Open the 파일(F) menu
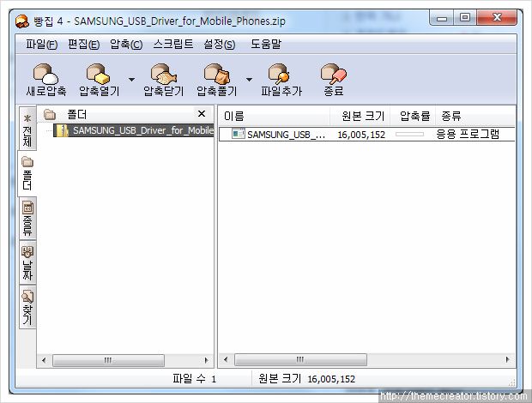The width and height of the screenshot is (532, 403). click(42, 44)
